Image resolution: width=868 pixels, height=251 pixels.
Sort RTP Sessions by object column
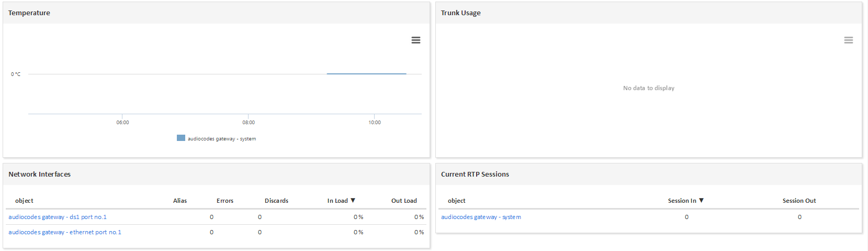(x=457, y=201)
